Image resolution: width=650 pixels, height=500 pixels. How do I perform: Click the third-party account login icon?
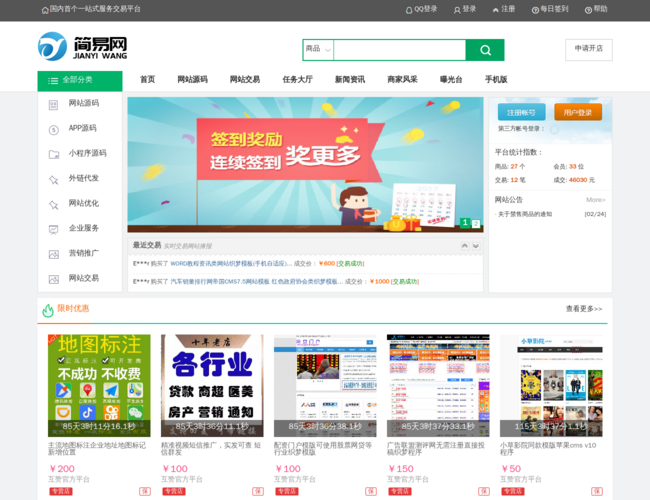point(554,130)
